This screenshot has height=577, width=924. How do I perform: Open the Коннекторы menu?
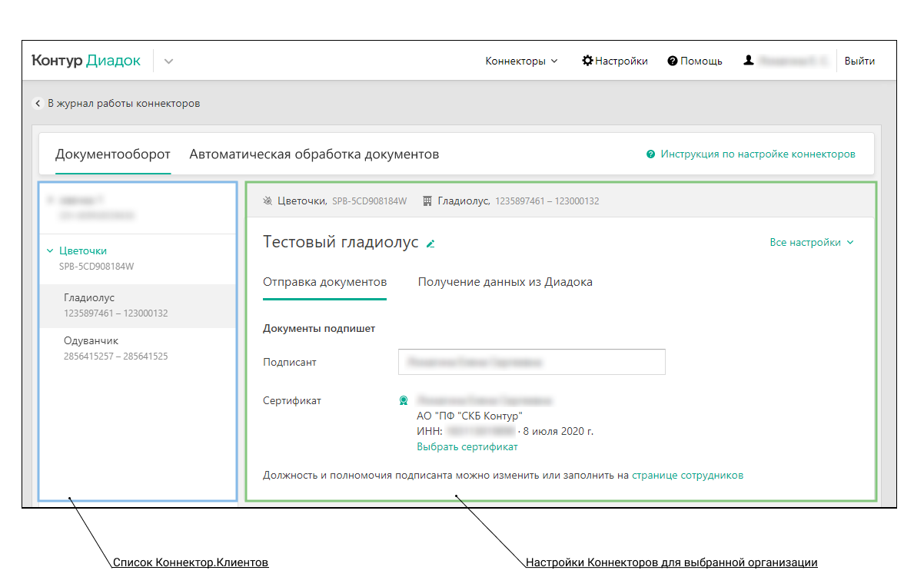pyautogui.click(x=521, y=61)
